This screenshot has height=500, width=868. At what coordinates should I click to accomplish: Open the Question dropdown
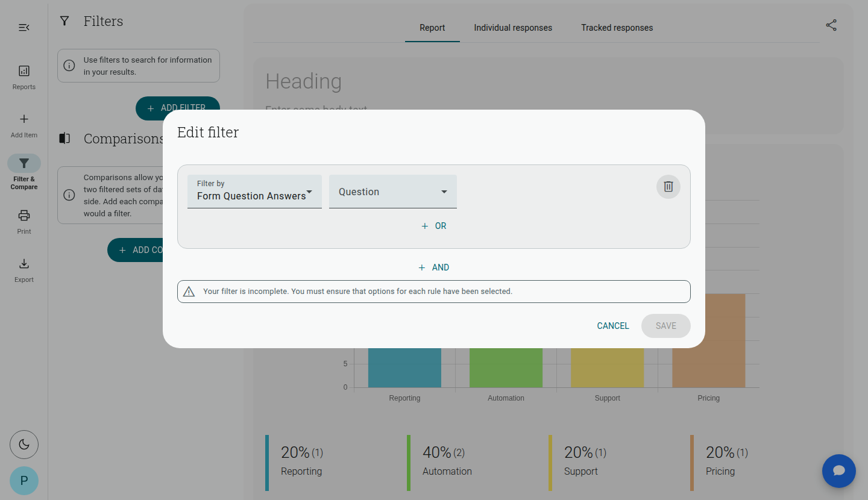coord(393,192)
